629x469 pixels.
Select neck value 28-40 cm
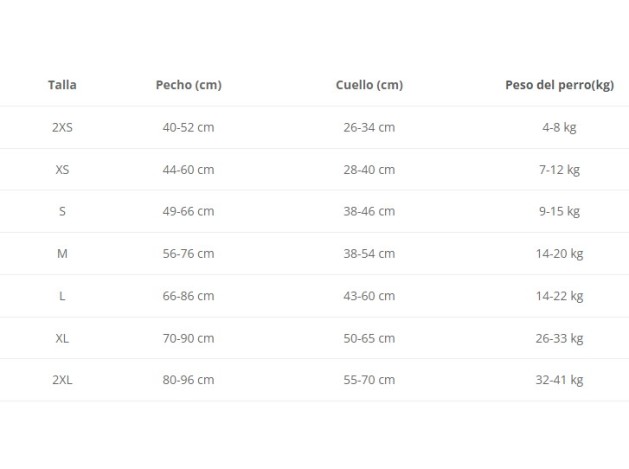point(369,169)
